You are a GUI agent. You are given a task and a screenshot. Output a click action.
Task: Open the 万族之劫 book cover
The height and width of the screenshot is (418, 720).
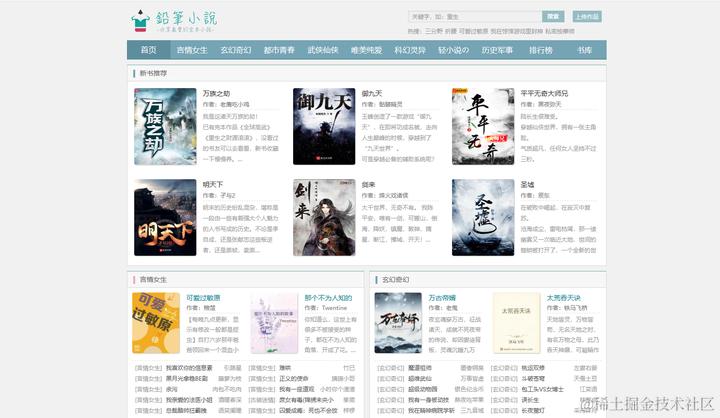[x=165, y=126]
